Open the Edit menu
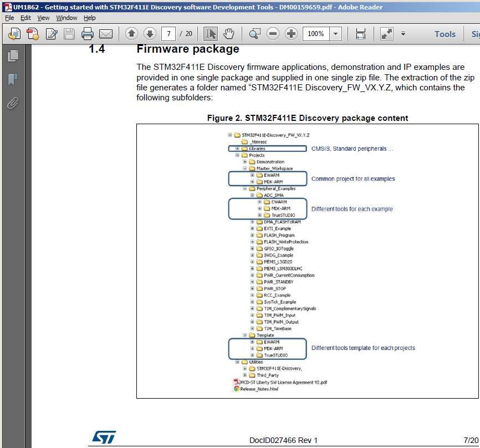 click(x=25, y=18)
